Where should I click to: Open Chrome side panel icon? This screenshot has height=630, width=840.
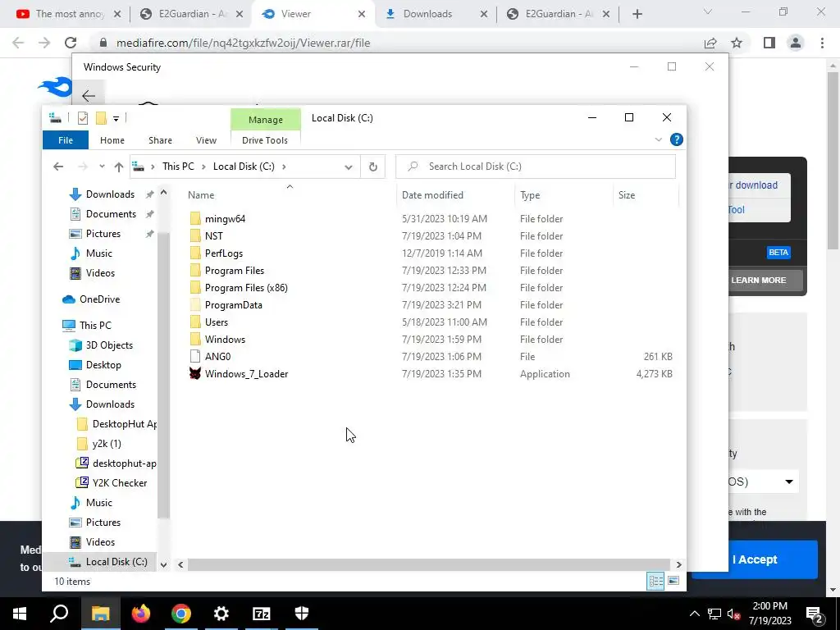(x=769, y=43)
